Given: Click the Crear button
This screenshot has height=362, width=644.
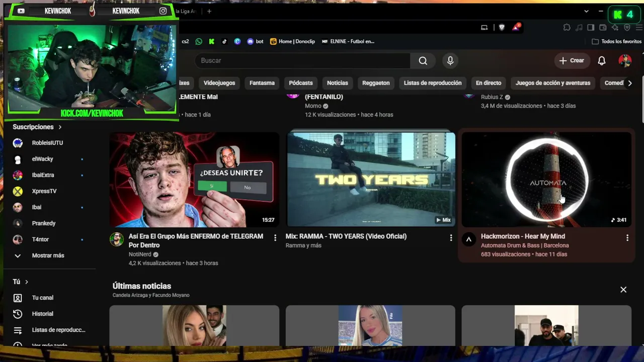Looking at the screenshot, I should pyautogui.click(x=572, y=61).
